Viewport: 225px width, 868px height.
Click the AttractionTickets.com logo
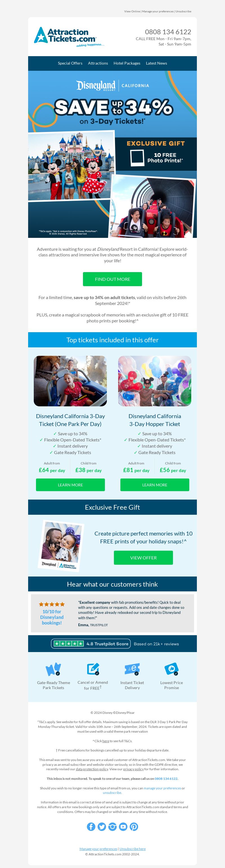click(69, 37)
